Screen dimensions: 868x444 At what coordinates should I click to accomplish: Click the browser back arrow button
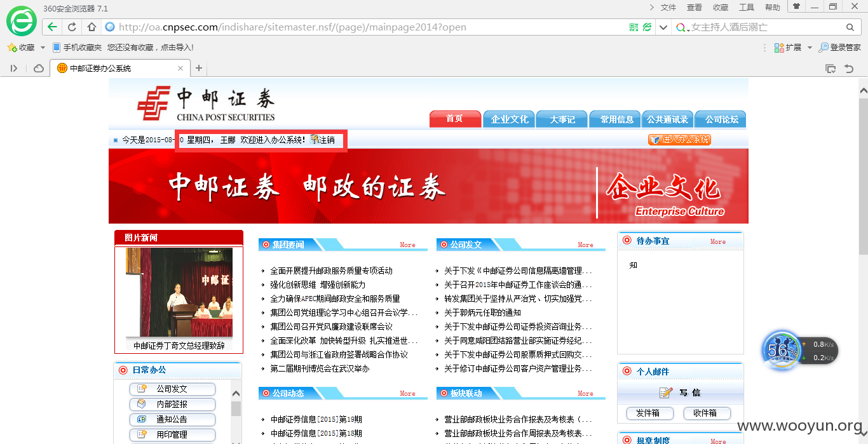pyautogui.click(x=52, y=27)
